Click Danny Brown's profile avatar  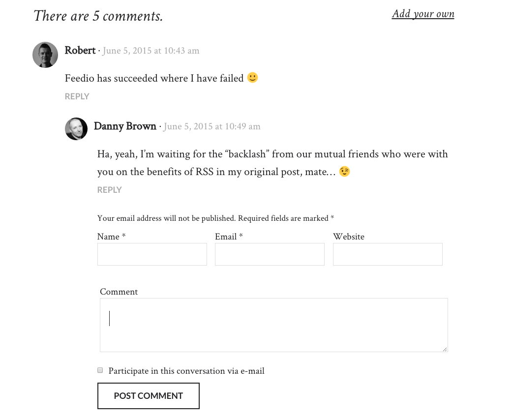point(76,129)
